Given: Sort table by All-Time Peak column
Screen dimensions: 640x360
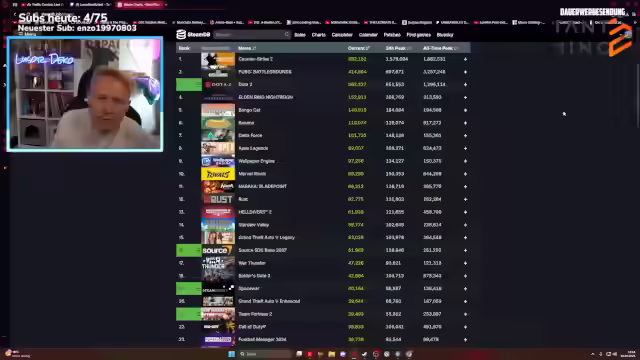Looking at the screenshot, I should (x=441, y=48).
